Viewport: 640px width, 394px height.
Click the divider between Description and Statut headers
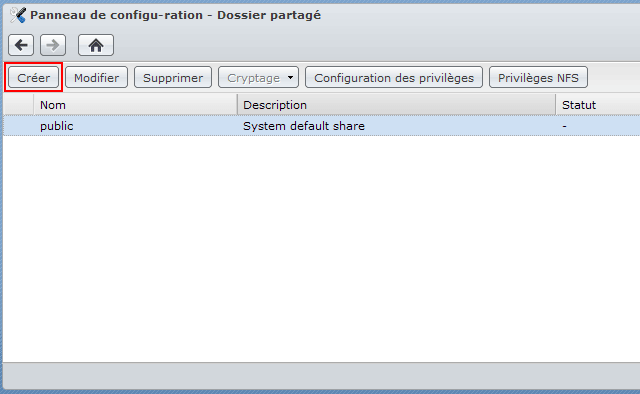pyautogui.click(x=556, y=105)
